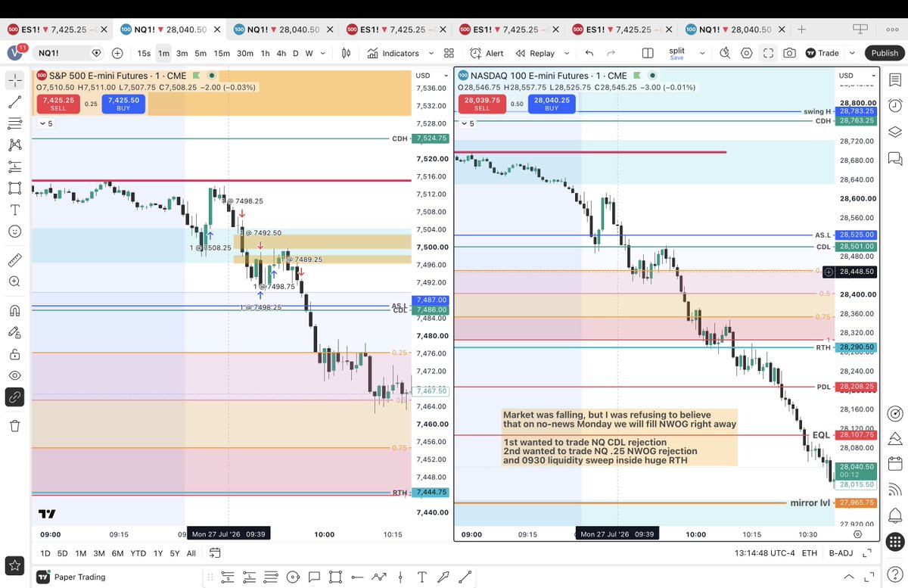The height and width of the screenshot is (588, 908).
Task: Select the Text annotation tool in left sidebar
Action: click(15, 210)
